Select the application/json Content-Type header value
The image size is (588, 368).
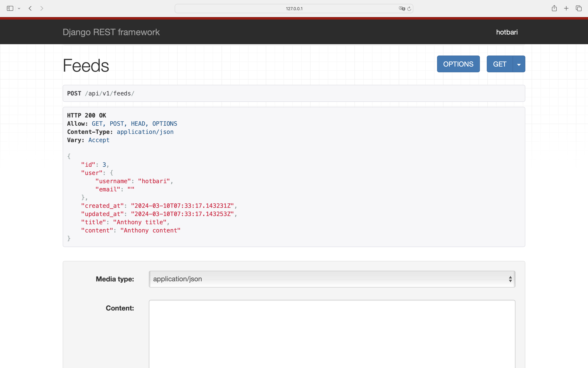[145, 132]
